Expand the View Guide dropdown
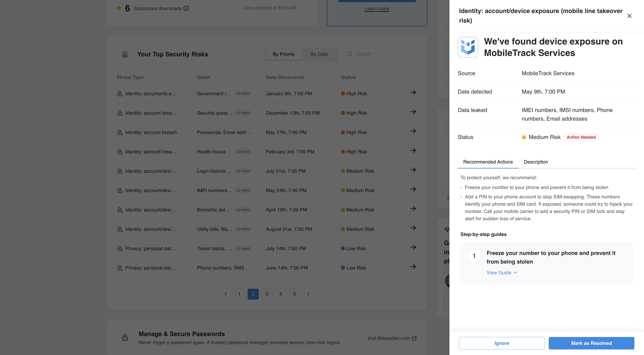The image size is (644, 355). tap(502, 273)
